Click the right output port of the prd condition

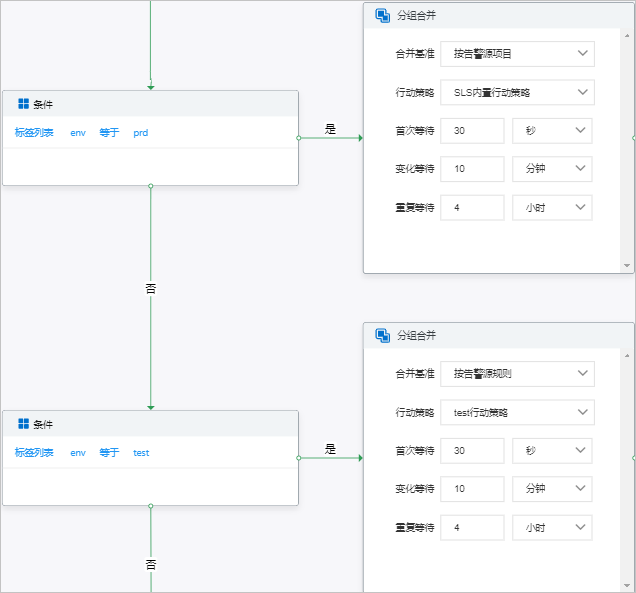click(x=299, y=138)
